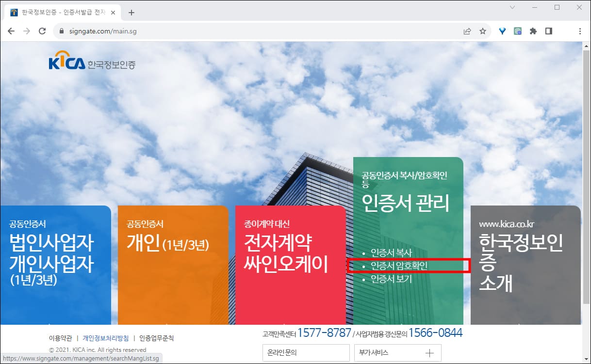The image size is (591, 364).
Task: Open the Chrome three-dot menu
Action: coord(580,31)
